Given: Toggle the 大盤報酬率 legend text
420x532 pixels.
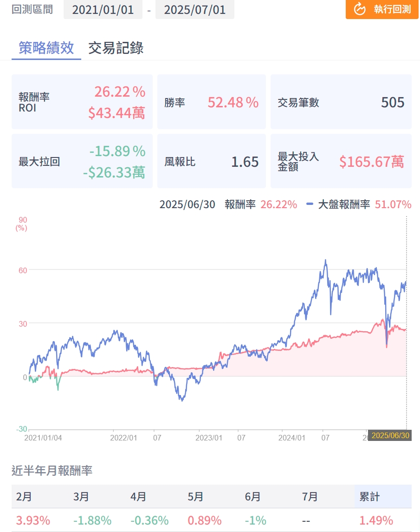Looking at the screenshot, I should (x=343, y=204).
